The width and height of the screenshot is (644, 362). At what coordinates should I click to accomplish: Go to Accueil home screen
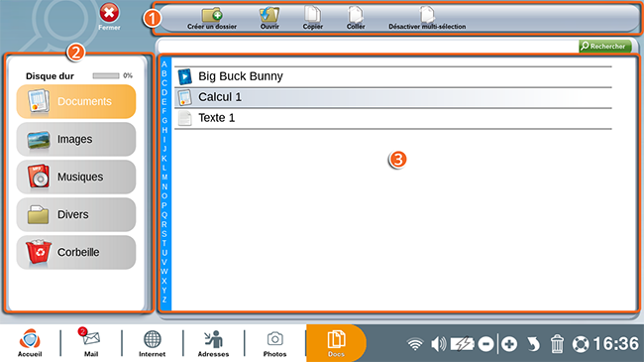click(x=30, y=343)
